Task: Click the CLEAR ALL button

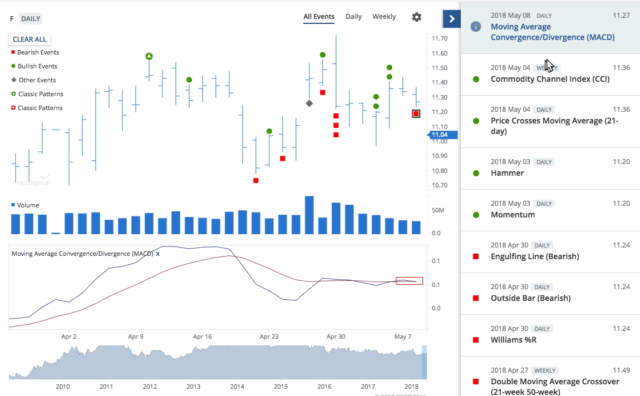Action: tap(29, 39)
